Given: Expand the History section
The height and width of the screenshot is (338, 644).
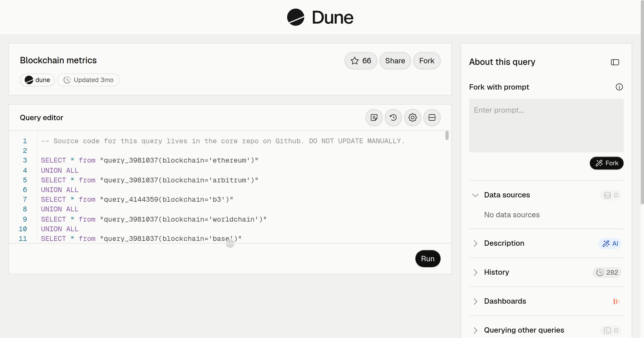Looking at the screenshot, I should pyautogui.click(x=475, y=272).
